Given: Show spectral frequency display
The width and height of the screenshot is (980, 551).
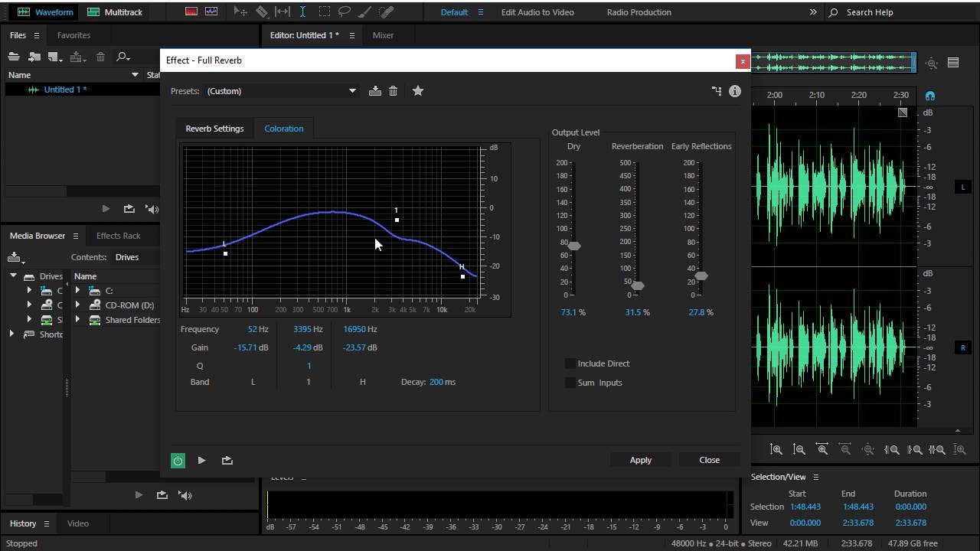Looking at the screenshot, I should [191, 11].
